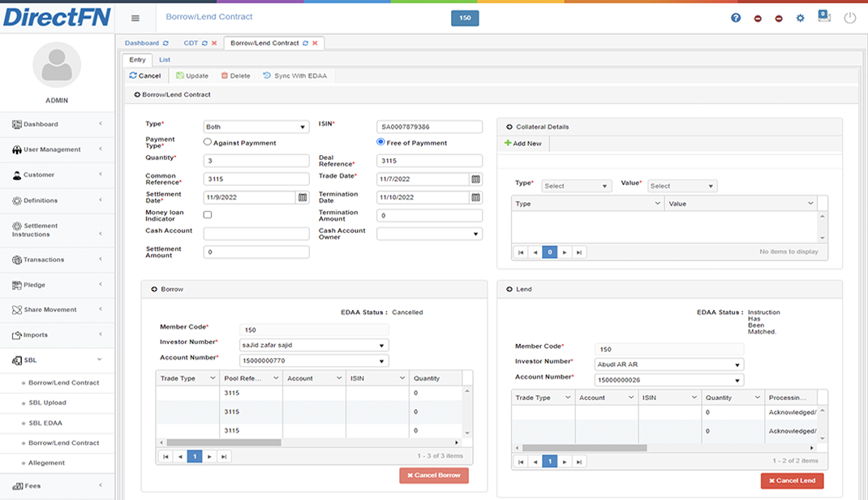Expand the Borrow Investor Number dropdown
Viewport: 868px width, 500px height.
point(314,345)
